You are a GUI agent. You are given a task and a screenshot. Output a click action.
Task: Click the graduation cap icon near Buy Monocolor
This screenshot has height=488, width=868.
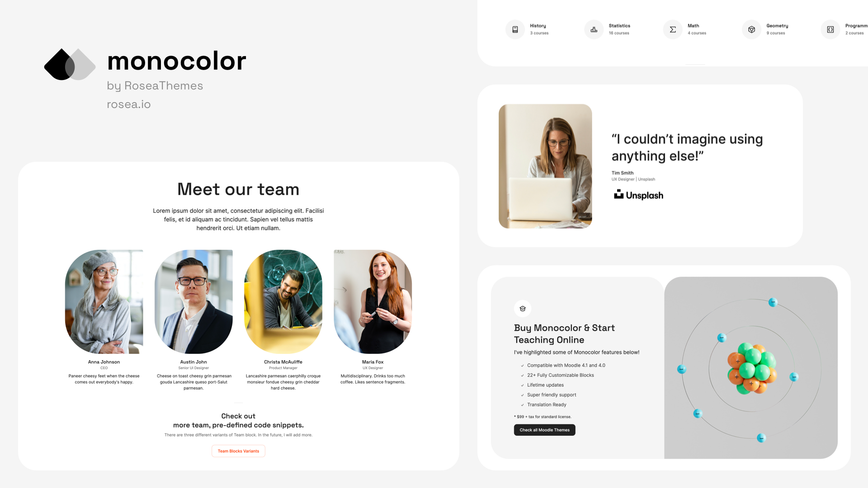click(522, 309)
